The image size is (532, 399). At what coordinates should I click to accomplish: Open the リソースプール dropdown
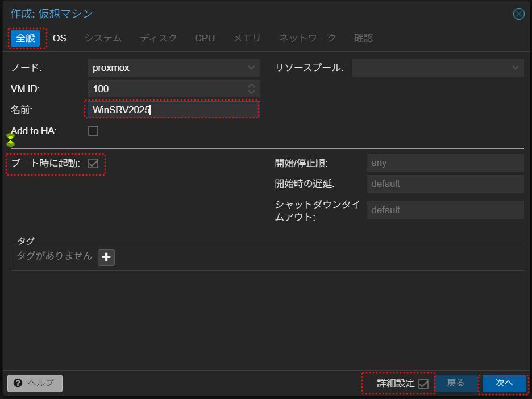(x=516, y=68)
